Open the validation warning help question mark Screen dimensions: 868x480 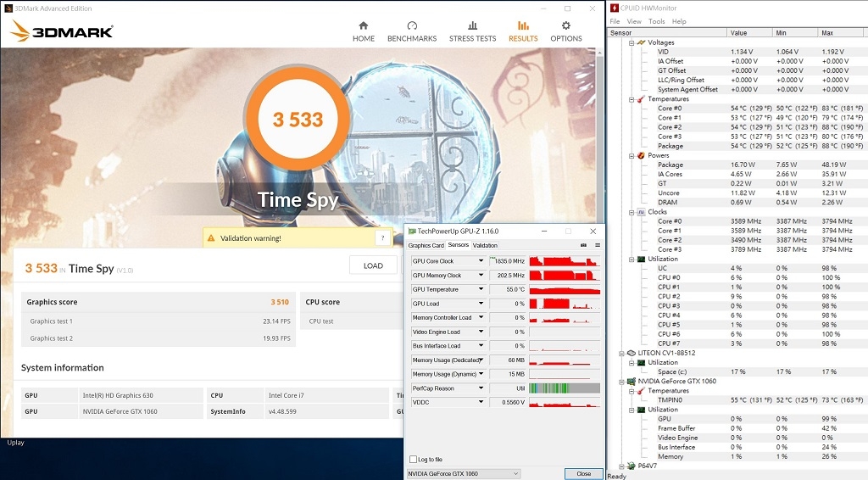click(382, 238)
